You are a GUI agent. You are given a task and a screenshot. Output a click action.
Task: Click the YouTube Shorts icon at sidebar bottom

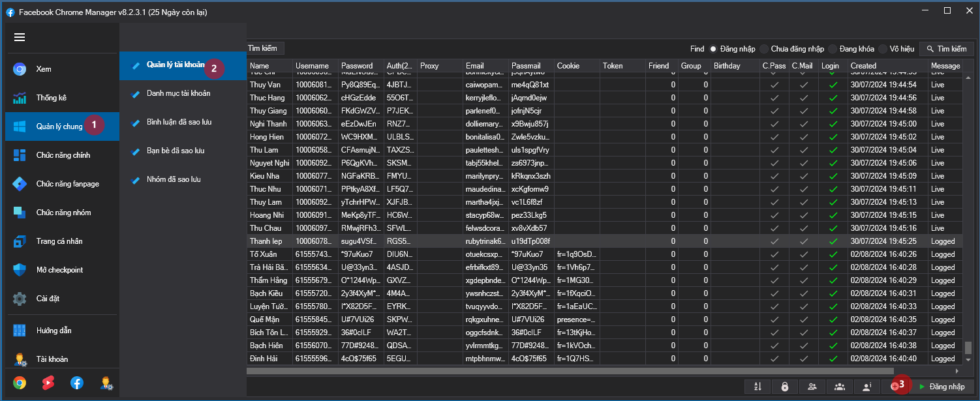point(48,383)
